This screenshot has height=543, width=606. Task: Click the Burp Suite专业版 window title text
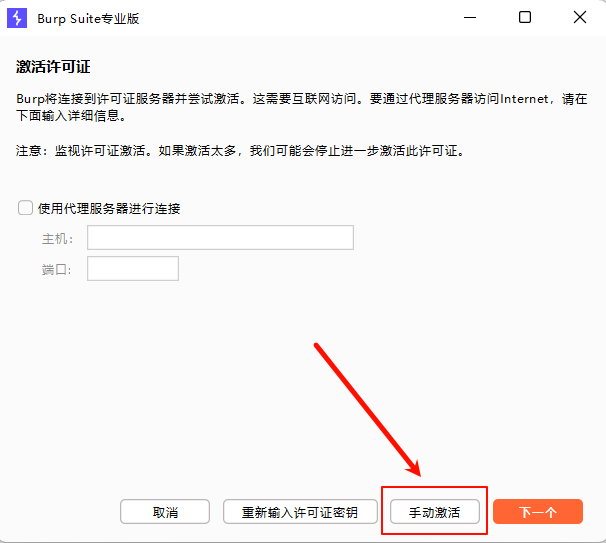88,19
